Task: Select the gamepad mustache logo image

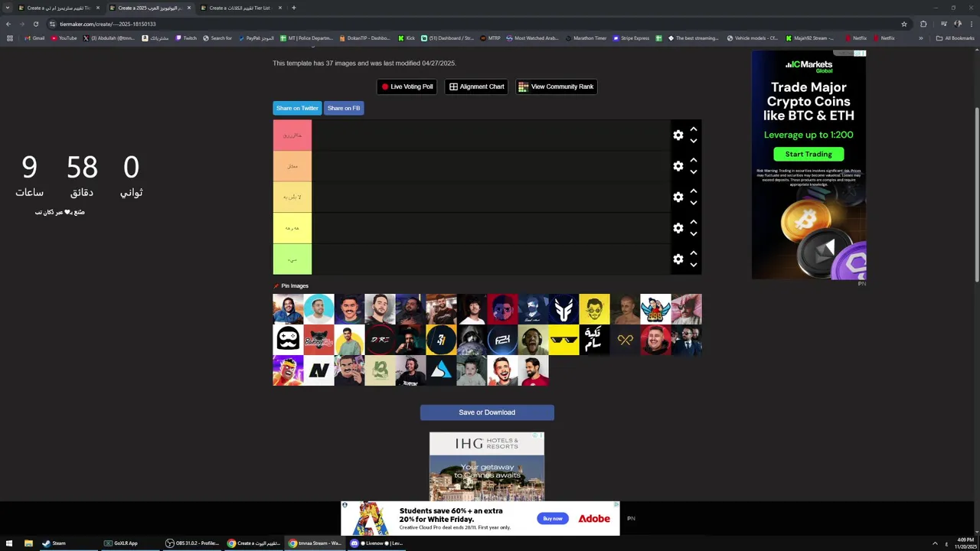Action: 288,340
